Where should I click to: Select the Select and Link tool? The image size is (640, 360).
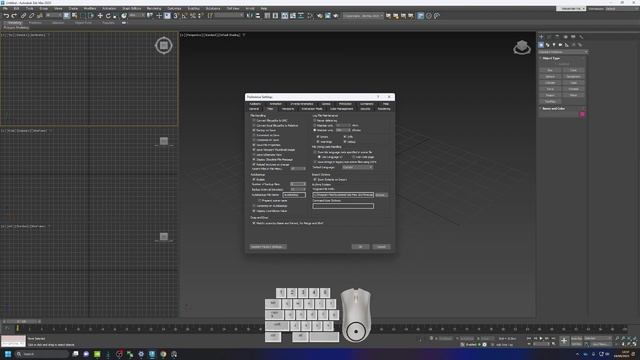23,16
